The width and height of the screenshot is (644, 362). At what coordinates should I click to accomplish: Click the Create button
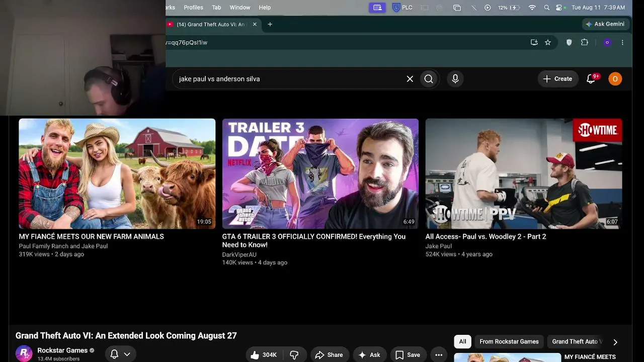point(557,79)
